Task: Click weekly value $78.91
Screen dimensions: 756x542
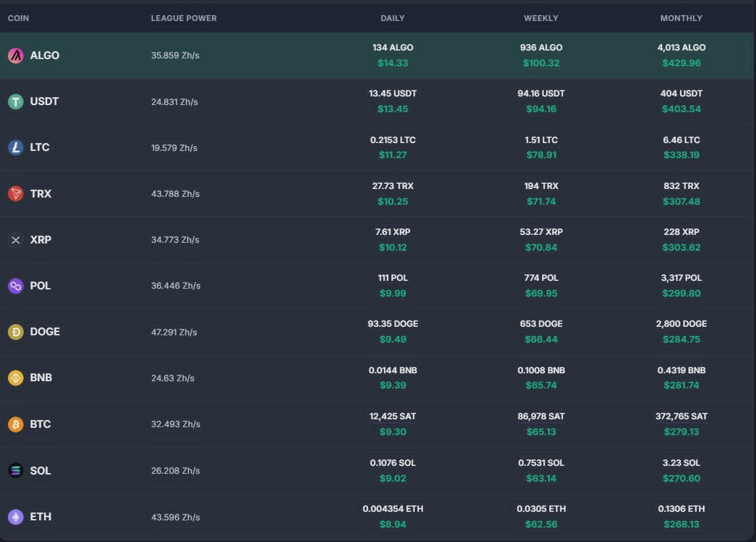Action: pyautogui.click(x=541, y=155)
